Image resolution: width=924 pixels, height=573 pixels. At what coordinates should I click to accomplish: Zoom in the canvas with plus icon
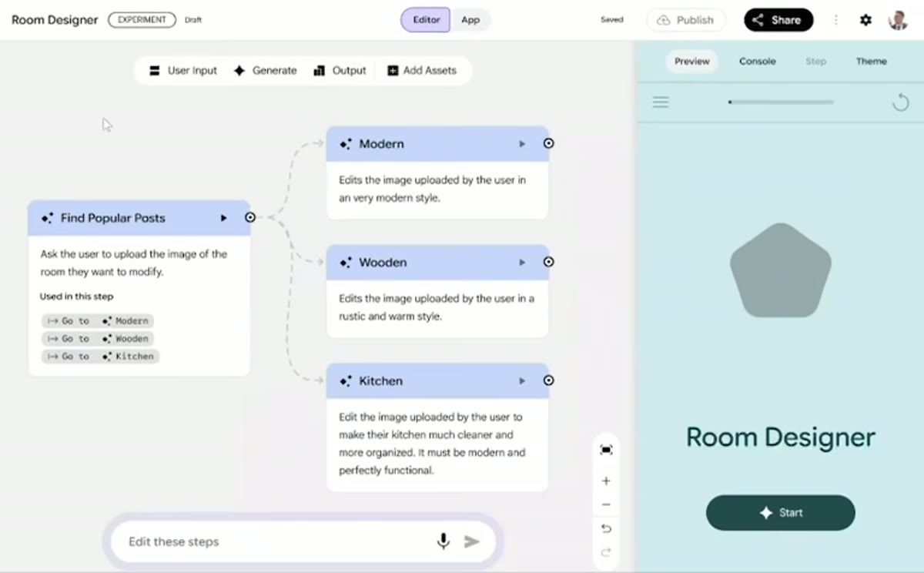click(x=606, y=481)
